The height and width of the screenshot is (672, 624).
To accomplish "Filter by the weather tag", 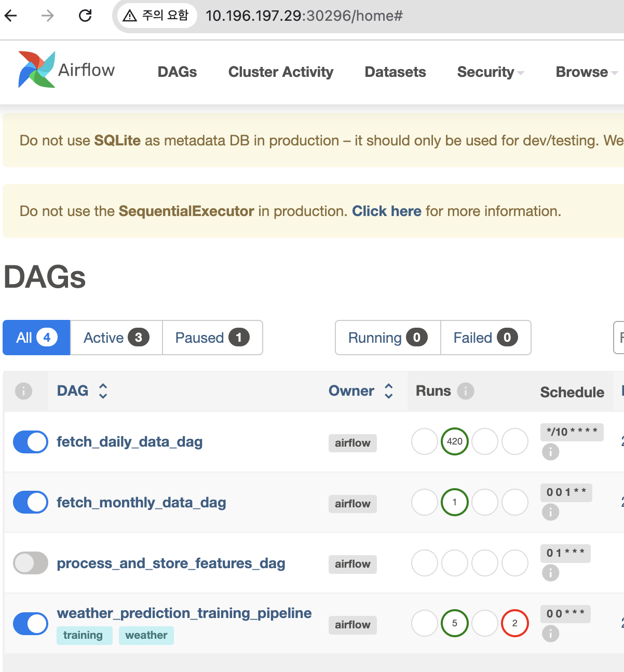I will pyautogui.click(x=146, y=635).
